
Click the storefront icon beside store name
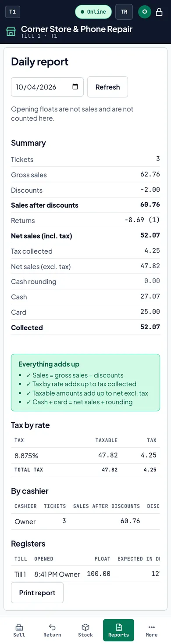11,32
